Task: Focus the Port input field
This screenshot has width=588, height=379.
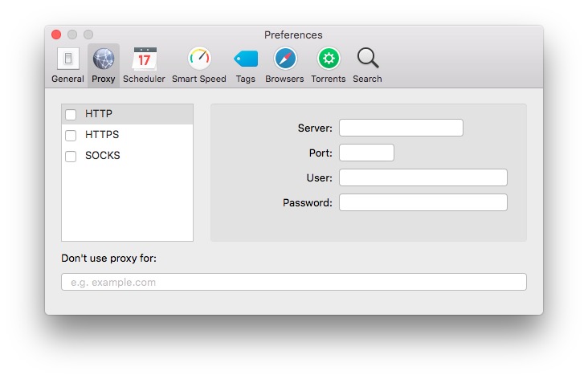Action: click(x=366, y=153)
